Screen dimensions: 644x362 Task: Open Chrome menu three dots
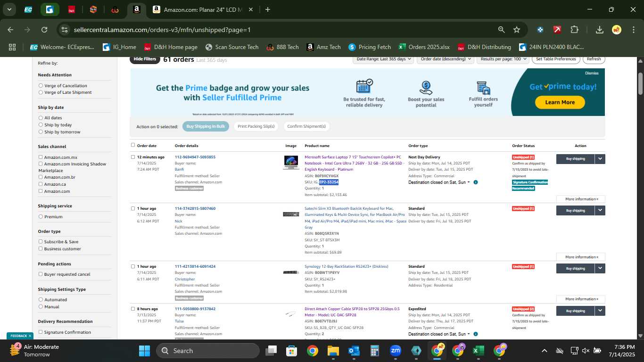click(x=633, y=30)
